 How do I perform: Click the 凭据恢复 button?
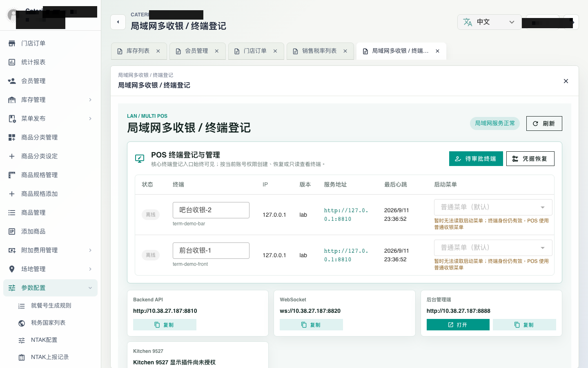pos(530,159)
